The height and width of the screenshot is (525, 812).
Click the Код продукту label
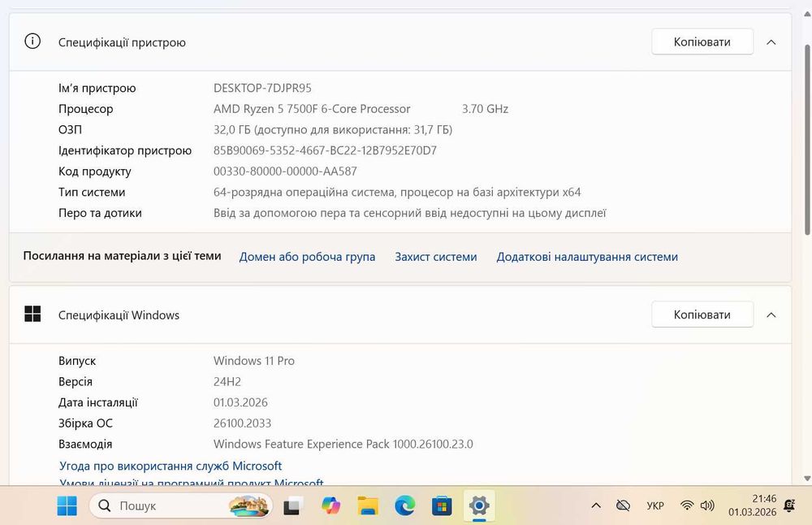[x=95, y=171]
